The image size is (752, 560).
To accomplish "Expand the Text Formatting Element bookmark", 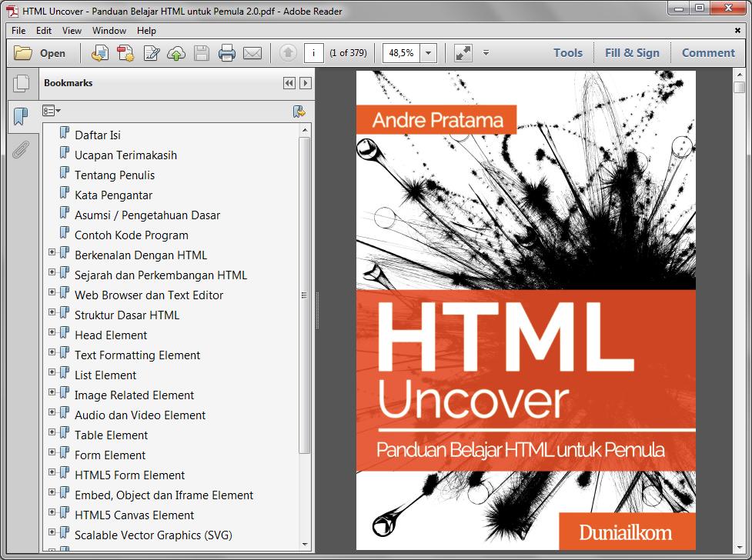I will tap(52, 352).
